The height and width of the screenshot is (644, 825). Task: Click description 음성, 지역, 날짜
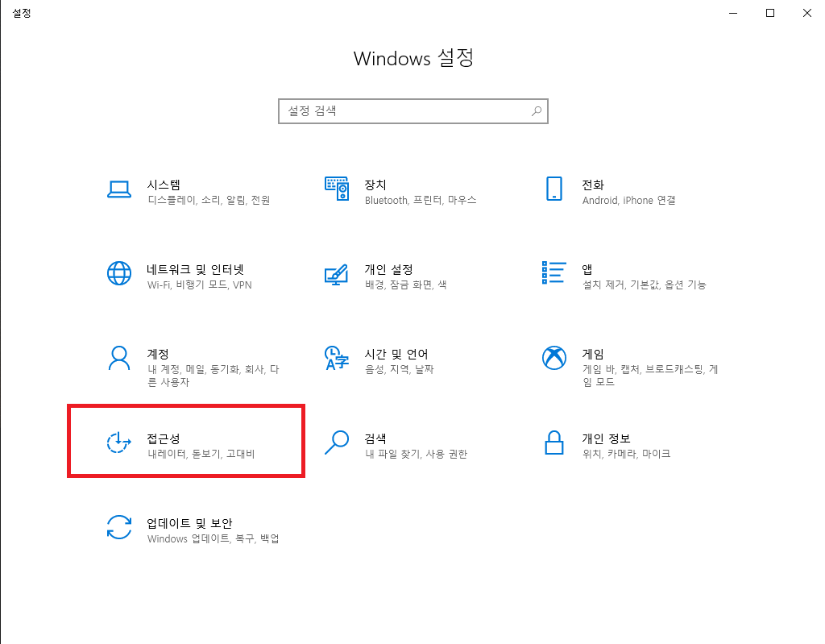click(x=400, y=370)
